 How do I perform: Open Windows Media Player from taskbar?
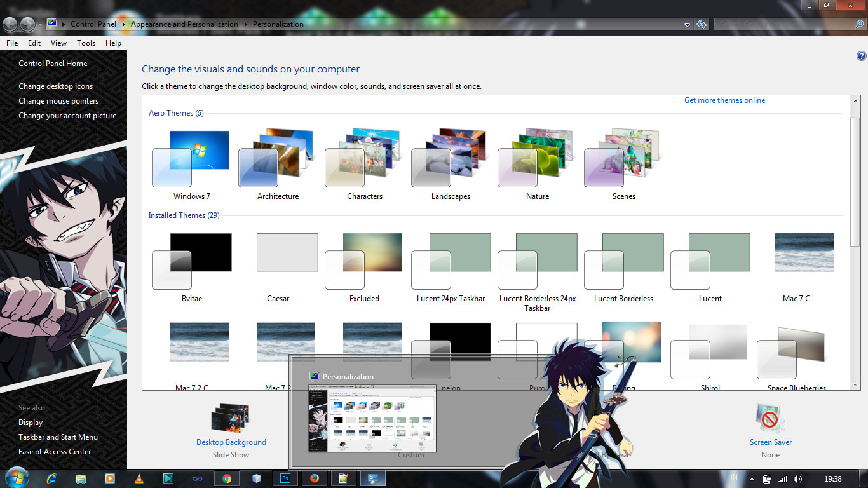(x=109, y=478)
